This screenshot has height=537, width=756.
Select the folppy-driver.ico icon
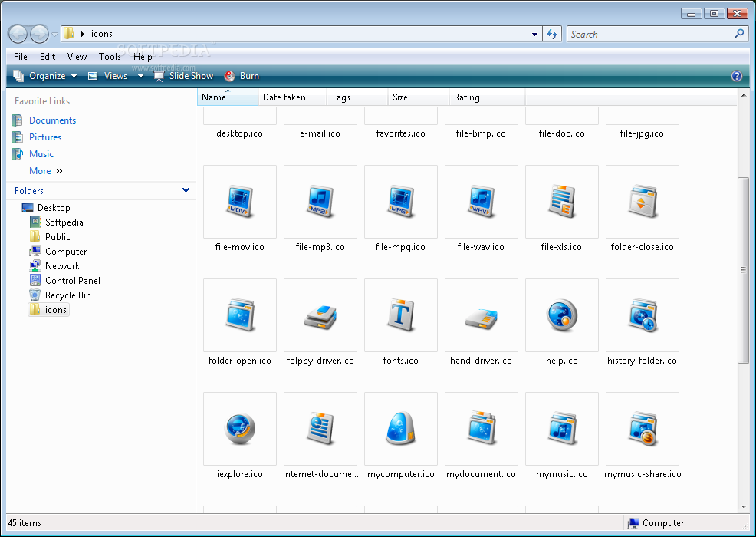click(320, 315)
